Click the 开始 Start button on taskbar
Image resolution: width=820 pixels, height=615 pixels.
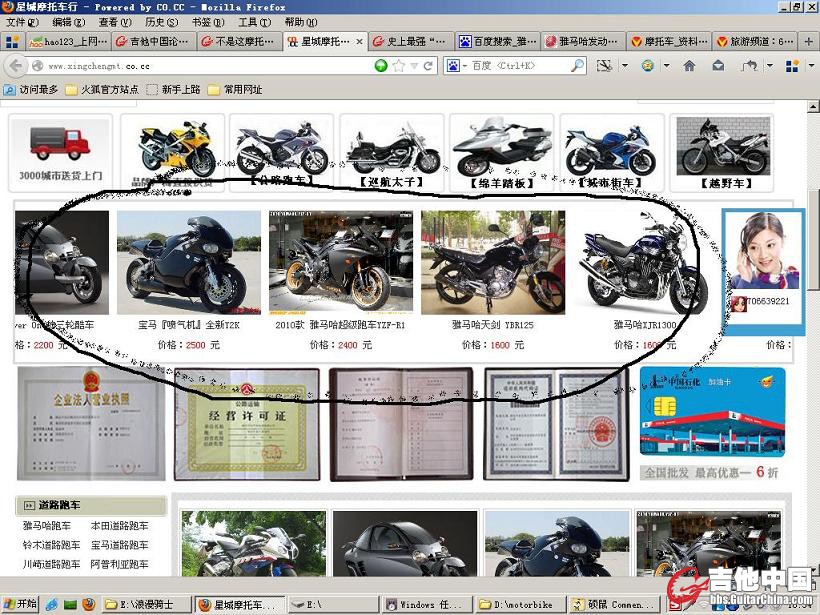pyautogui.click(x=20, y=604)
